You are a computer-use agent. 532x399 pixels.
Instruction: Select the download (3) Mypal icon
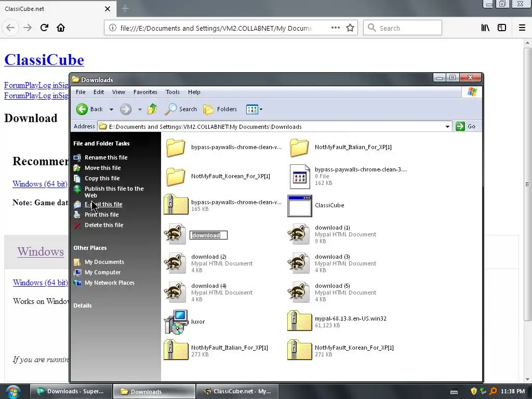coord(299,263)
